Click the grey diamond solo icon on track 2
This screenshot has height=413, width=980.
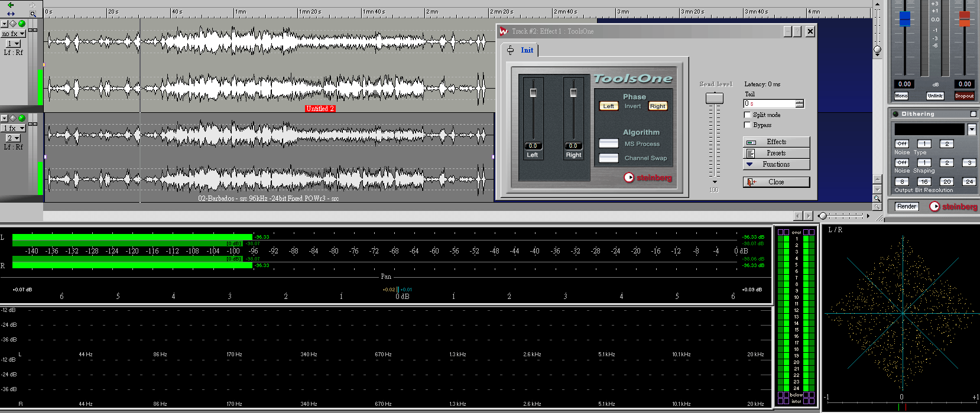pos(13,118)
